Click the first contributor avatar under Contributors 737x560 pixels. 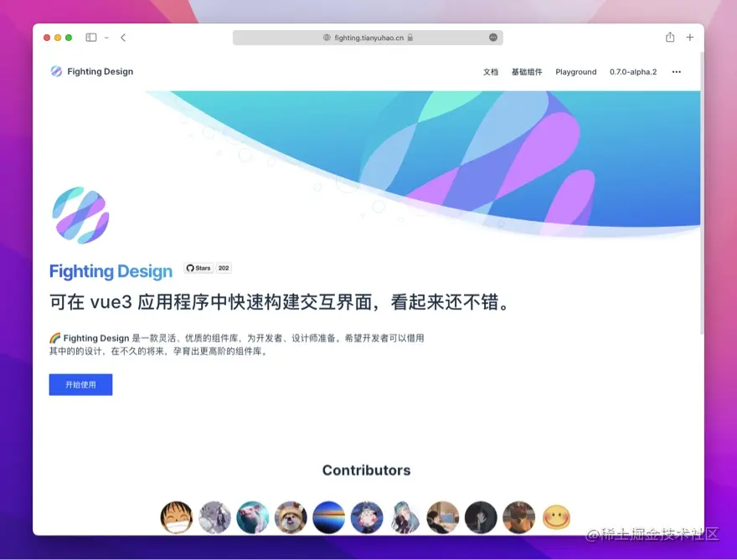coord(177,517)
